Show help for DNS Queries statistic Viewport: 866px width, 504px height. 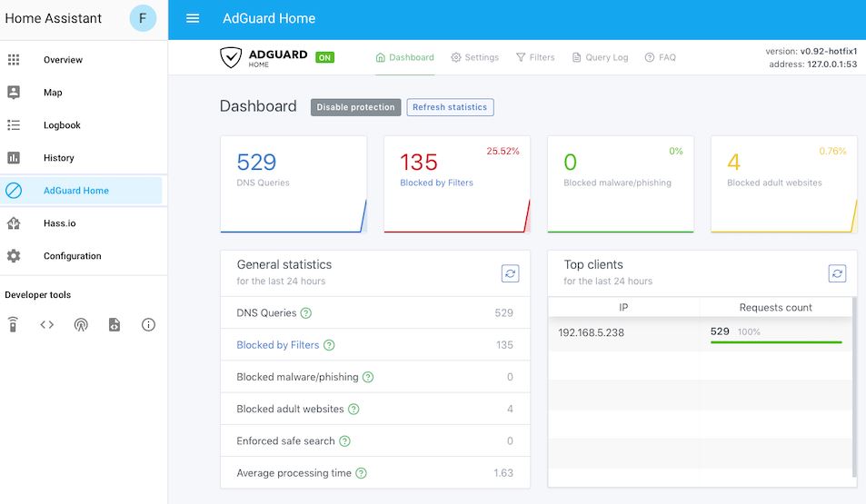pyautogui.click(x=306, y=313)
